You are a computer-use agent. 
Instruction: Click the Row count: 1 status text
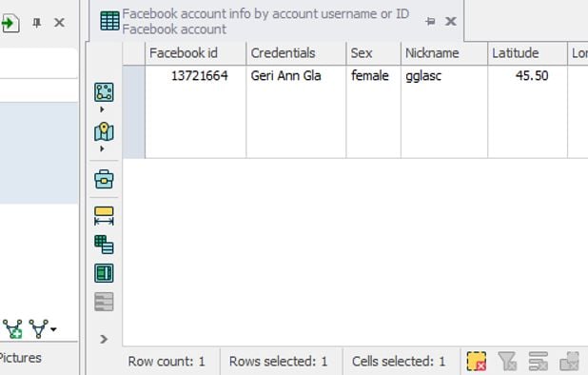pyautogui.click(x=167, y=361)
